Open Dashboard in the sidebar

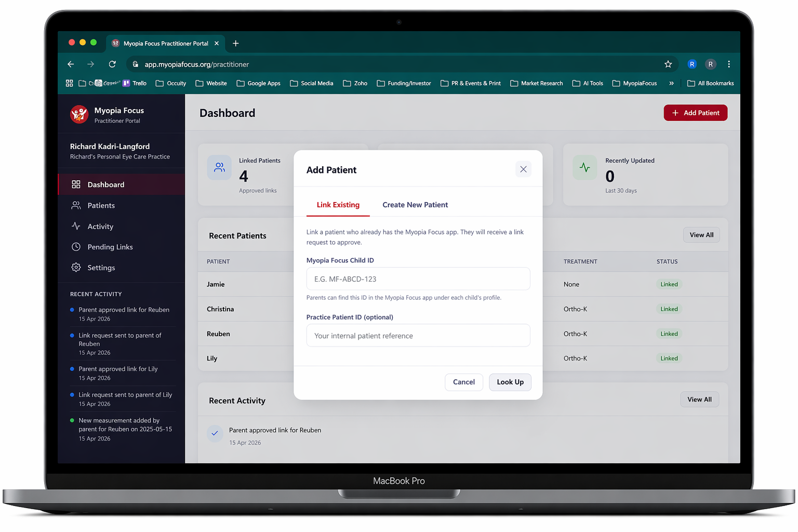point(122,184)
